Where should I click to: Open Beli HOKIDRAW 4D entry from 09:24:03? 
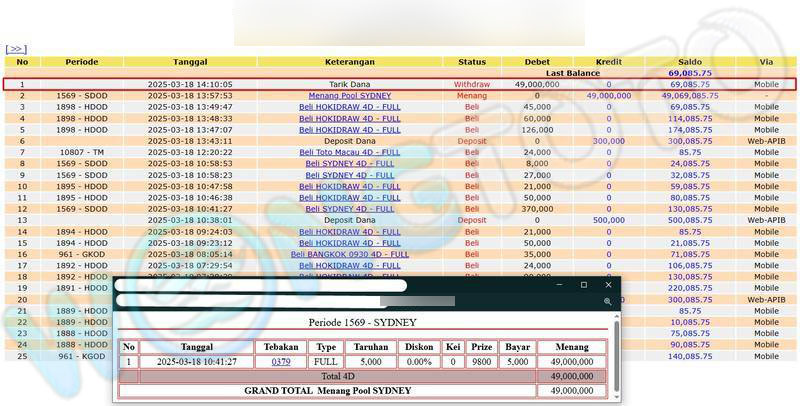click(x=349, y=232)
